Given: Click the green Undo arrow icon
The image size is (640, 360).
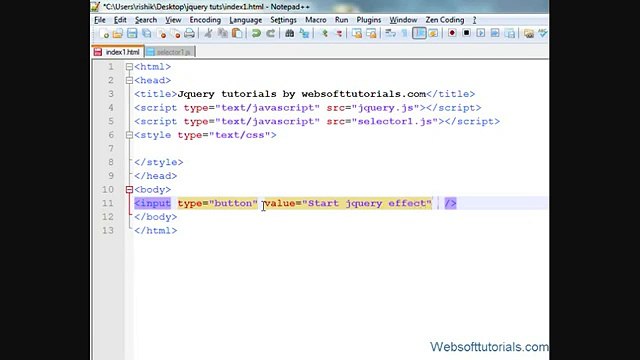Looking at the screenshot, I should 256,33.
